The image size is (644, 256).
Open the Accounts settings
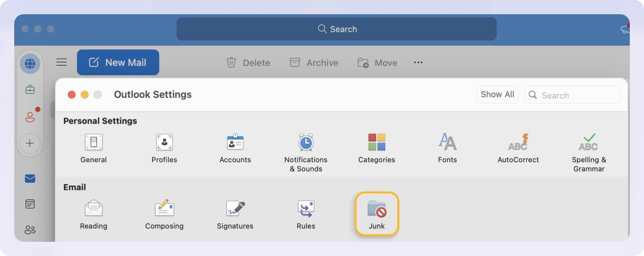(x=235, y=148)
